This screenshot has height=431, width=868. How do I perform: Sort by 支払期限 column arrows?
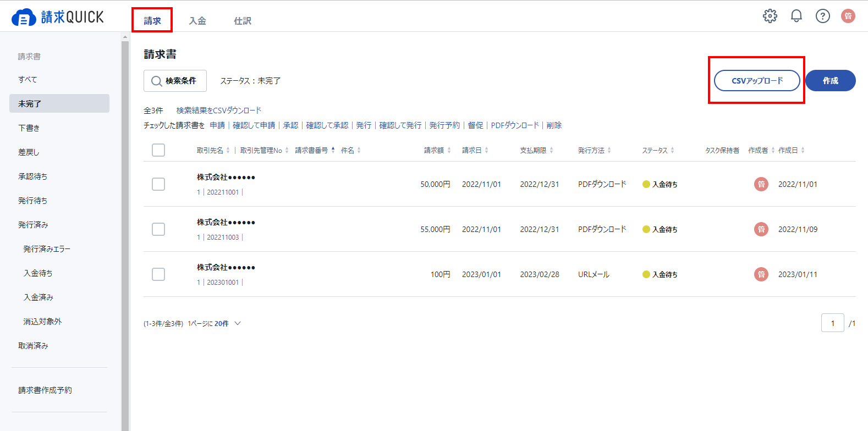point(551,150)
